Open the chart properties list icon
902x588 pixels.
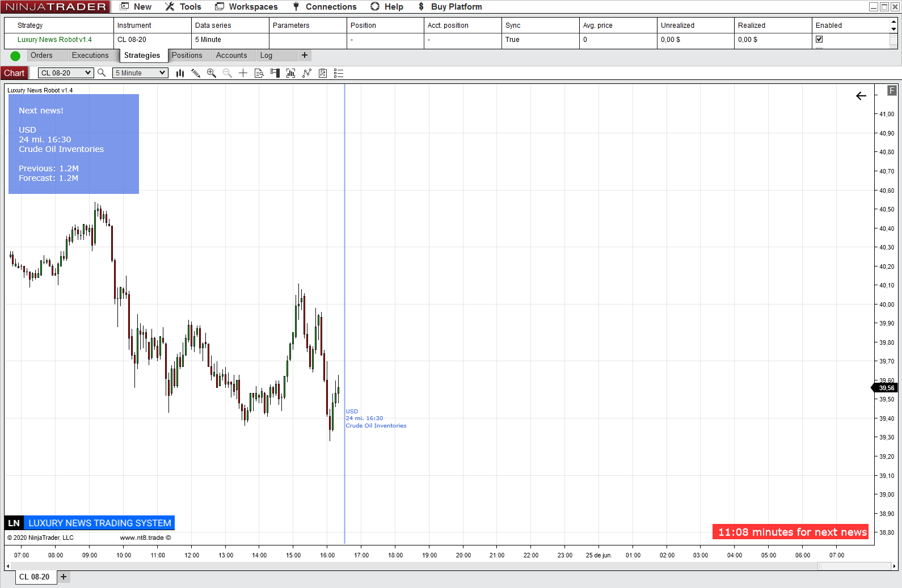click(x=339, y=73)
